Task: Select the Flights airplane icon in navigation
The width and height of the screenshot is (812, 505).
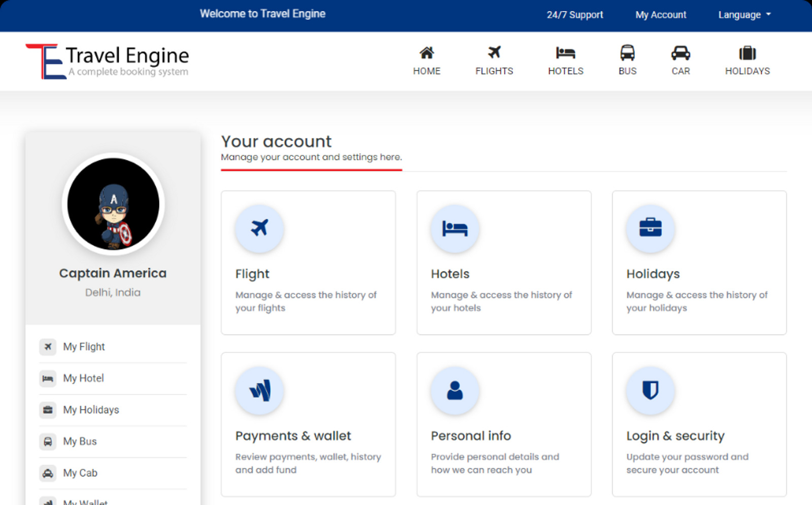Action: (x=493, y=52)
